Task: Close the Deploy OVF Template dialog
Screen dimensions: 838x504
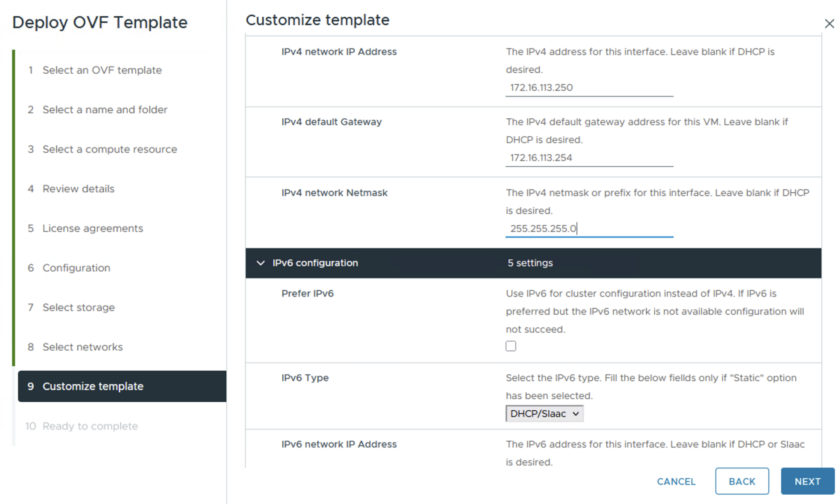Action: click(829, 24)
